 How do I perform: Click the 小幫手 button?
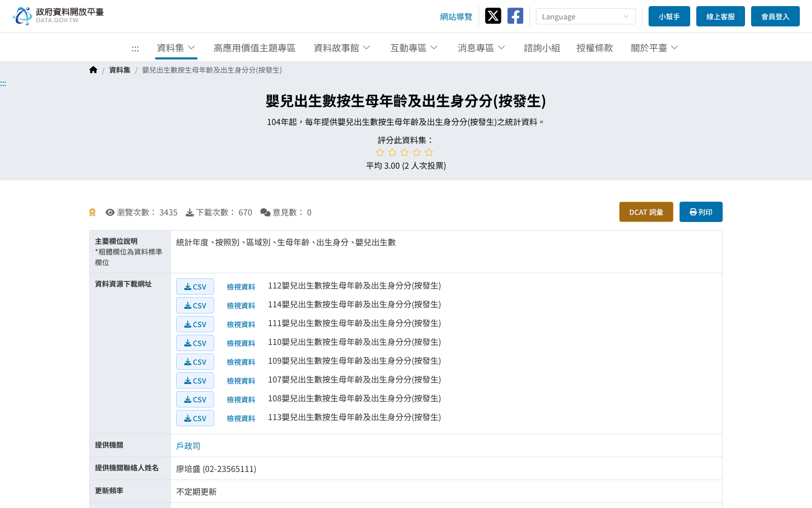(669, 16)
